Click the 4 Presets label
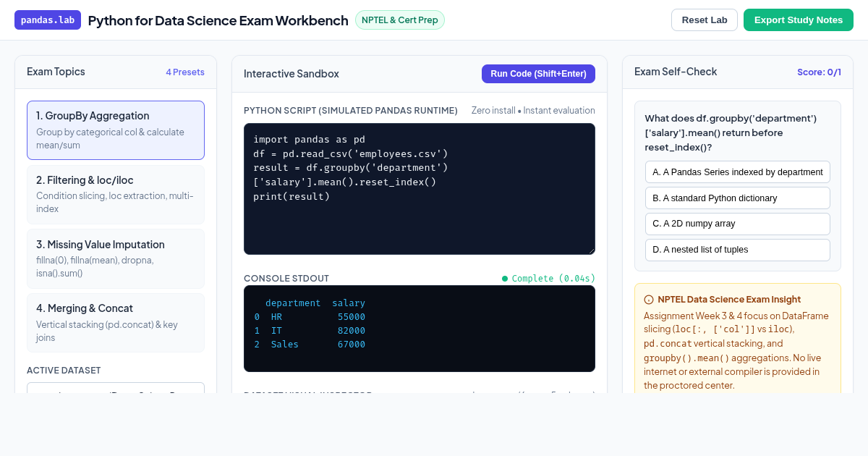 tap(185, 72)
